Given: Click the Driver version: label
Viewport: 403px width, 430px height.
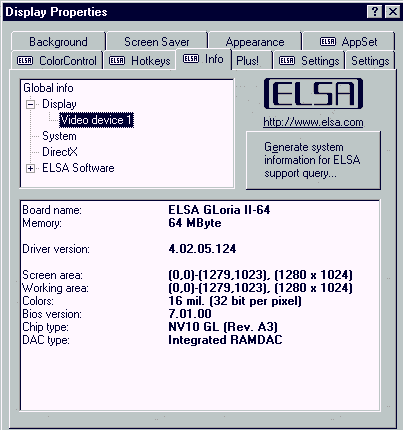Looking at the screenshot, I should coord(56,249).
